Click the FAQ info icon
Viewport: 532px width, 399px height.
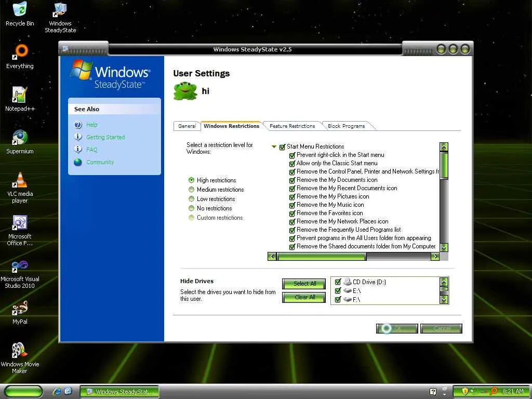[78, 149]
